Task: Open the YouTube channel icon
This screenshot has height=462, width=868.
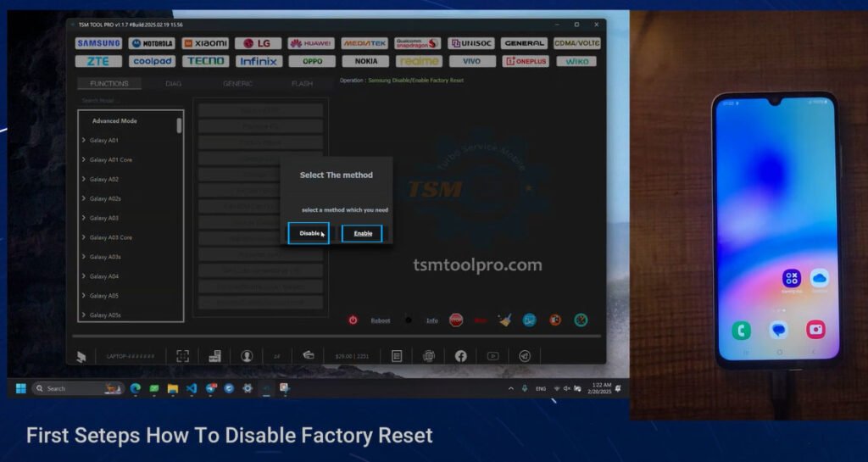Action: [x=492, y=356]
